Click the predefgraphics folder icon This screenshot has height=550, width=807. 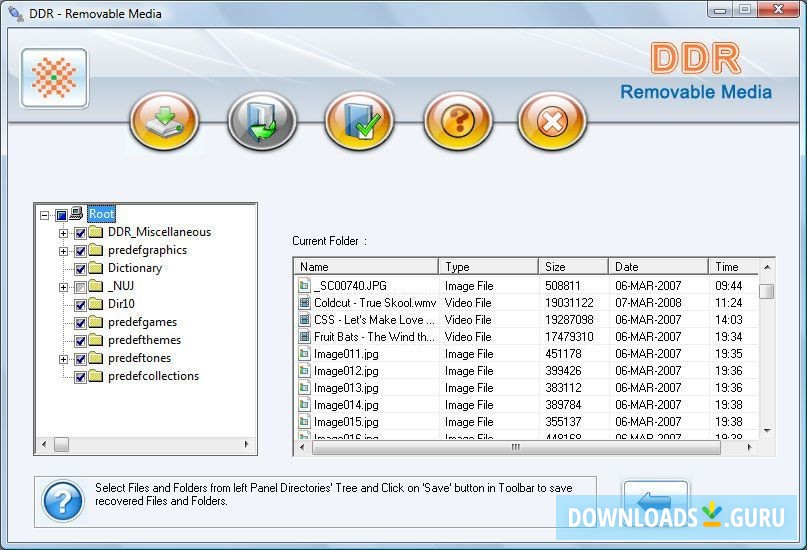tap(96, 250)
